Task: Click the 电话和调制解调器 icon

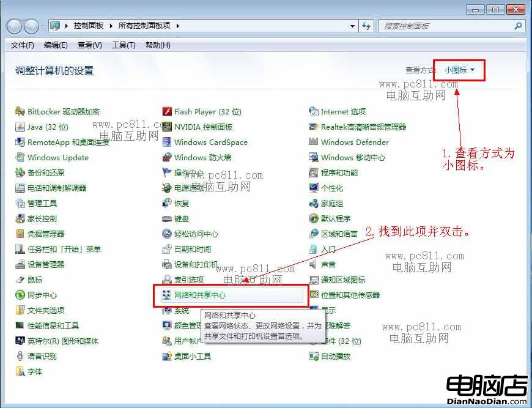Action: (x=20, y=188)
